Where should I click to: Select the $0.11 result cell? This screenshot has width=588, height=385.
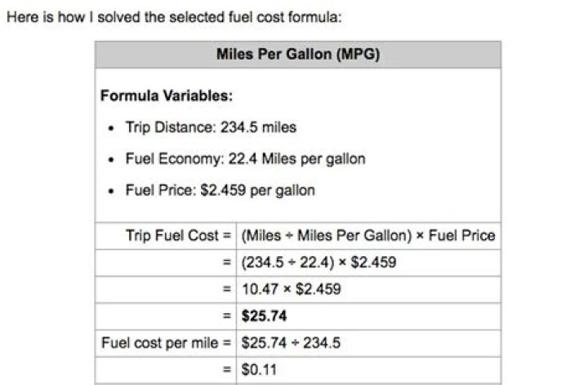[260, 370]
